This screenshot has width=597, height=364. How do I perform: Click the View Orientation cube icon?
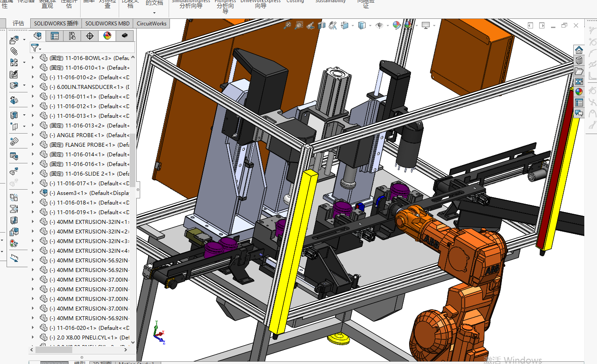tap(344, 25)
